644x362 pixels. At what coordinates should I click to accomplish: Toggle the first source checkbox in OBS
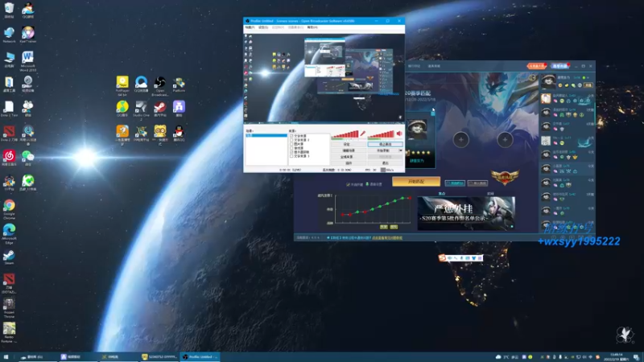(291, 135)
